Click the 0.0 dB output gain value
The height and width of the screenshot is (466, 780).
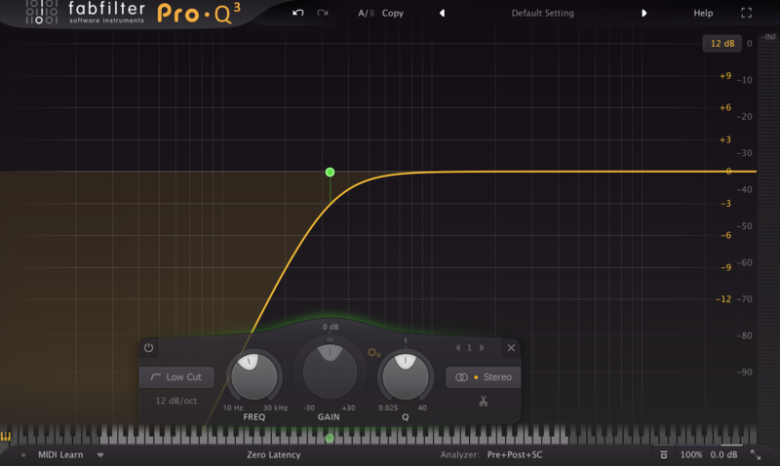coord(724,455)
